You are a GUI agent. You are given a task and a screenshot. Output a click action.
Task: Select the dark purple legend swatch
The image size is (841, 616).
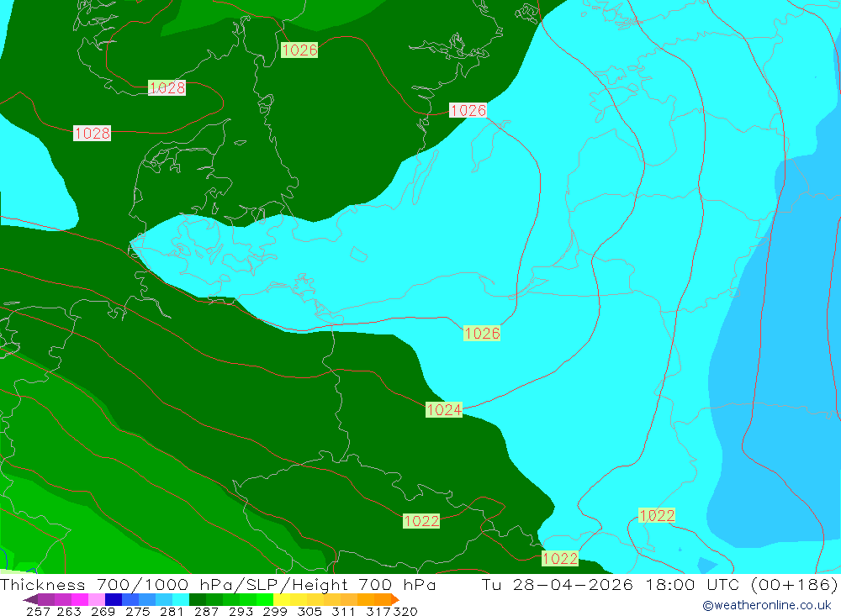(x=46, y=599)
